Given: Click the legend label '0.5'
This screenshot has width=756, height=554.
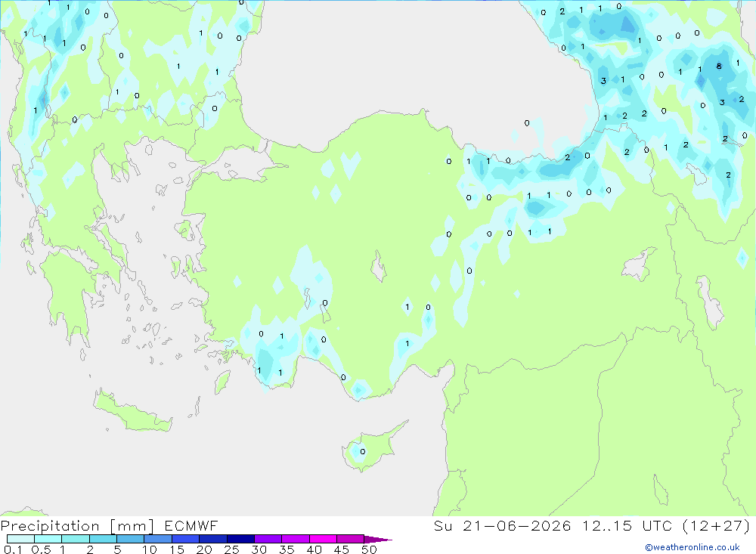Looking at the screenshot, I should [41, 549].
